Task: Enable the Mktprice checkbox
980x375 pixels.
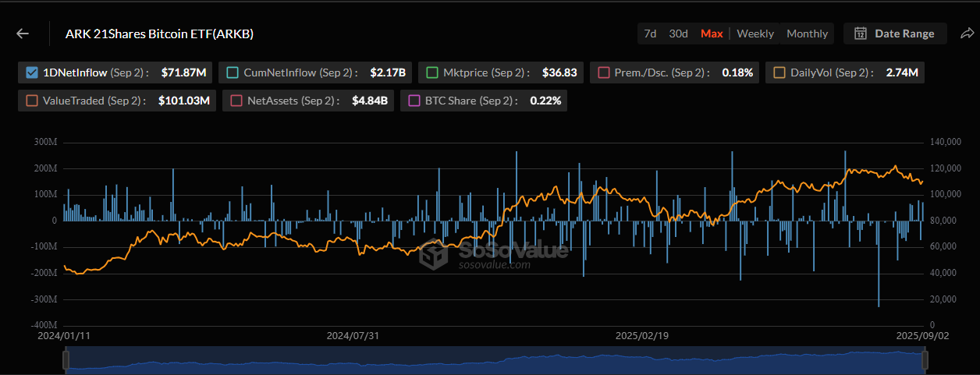Action: 431,73
